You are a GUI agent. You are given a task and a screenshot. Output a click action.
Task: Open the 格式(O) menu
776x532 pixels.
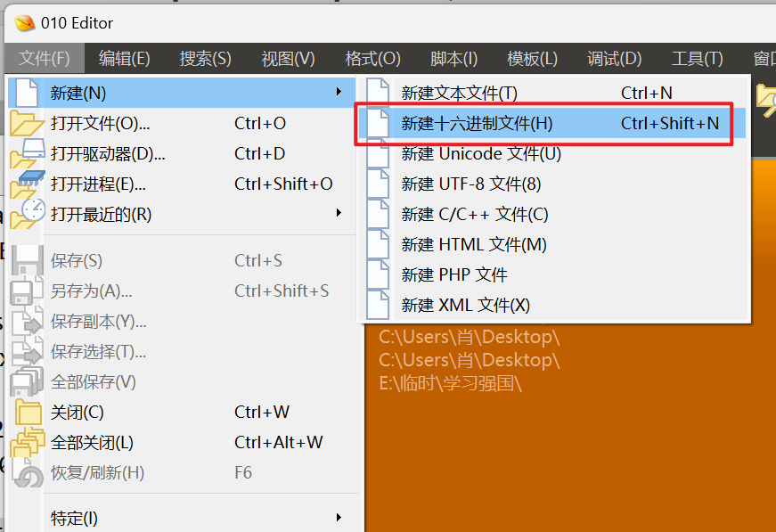pyautogui.click(x=372, y=59)
